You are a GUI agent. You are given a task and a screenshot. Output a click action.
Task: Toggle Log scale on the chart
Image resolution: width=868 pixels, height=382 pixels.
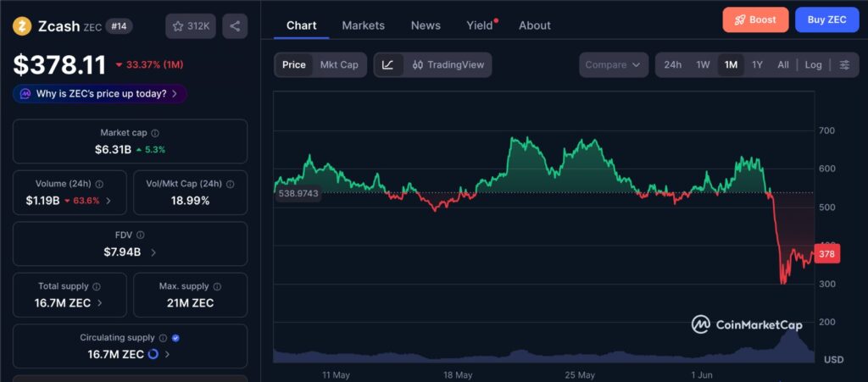tap(813, 64)
